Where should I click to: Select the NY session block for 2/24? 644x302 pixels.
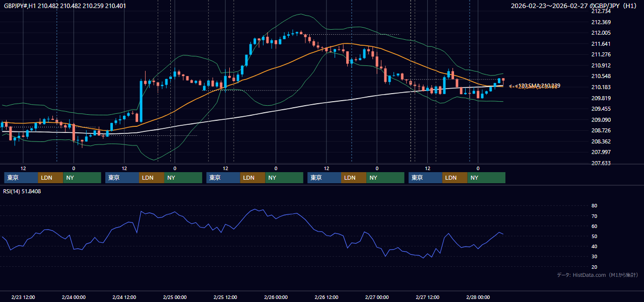183,178
